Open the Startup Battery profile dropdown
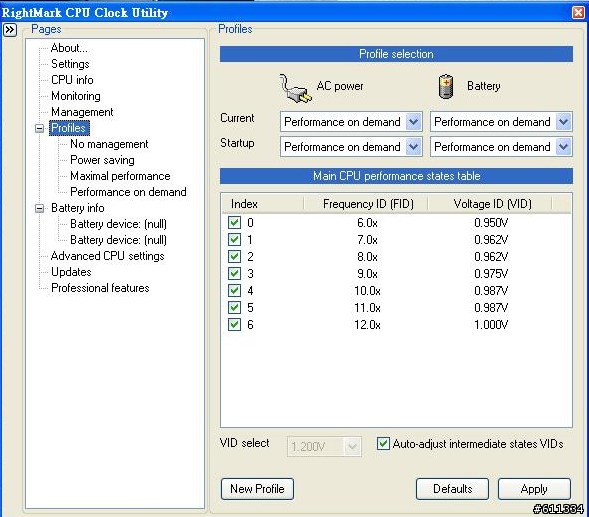 pos(563,147)
